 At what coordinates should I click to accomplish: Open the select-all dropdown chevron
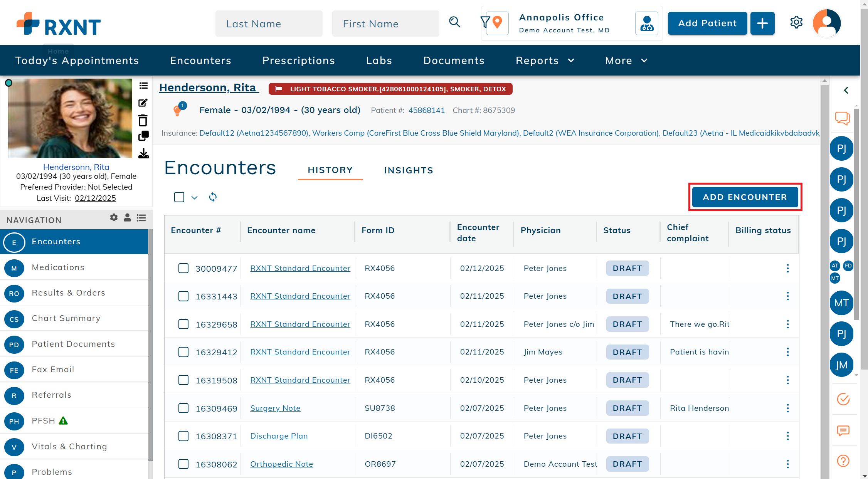[x=195, y=198]
